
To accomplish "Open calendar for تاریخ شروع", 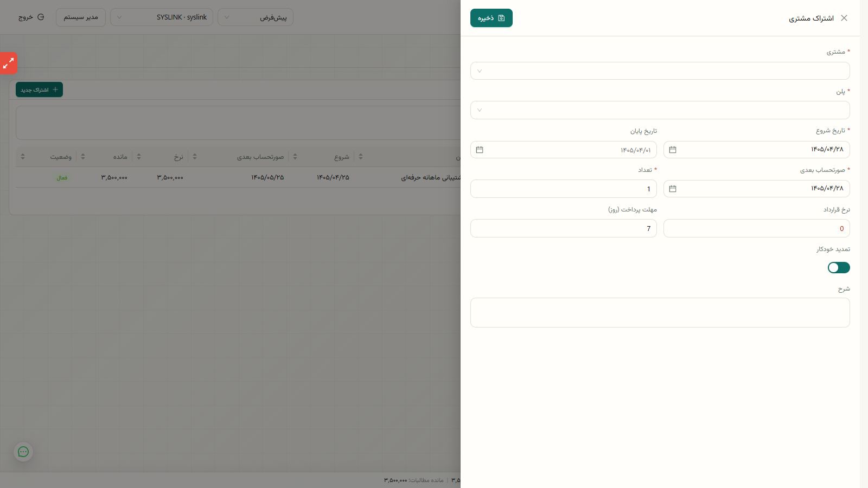I will tap(673, 150).
